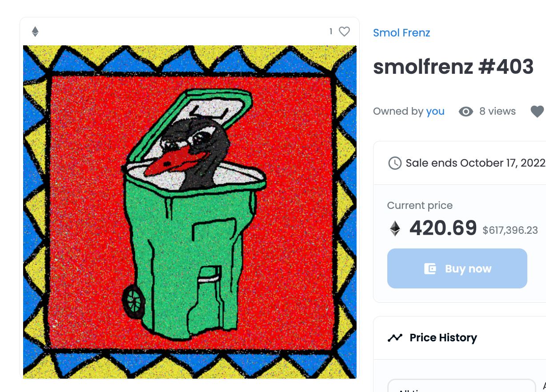Image resolution: width=546 pixels, height=392 pixels.
Task: Click the wallet icon inside Buy now
Action: click(430, 268)
